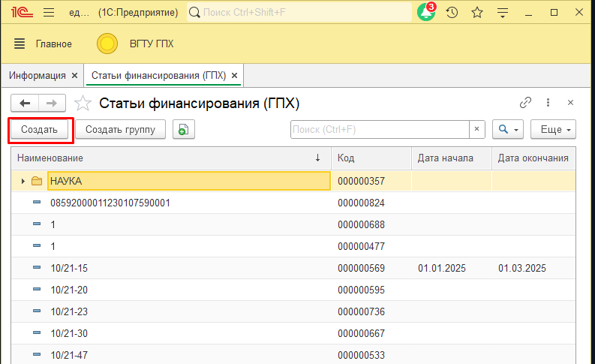Switch to the Информация tab

(37, 76)
